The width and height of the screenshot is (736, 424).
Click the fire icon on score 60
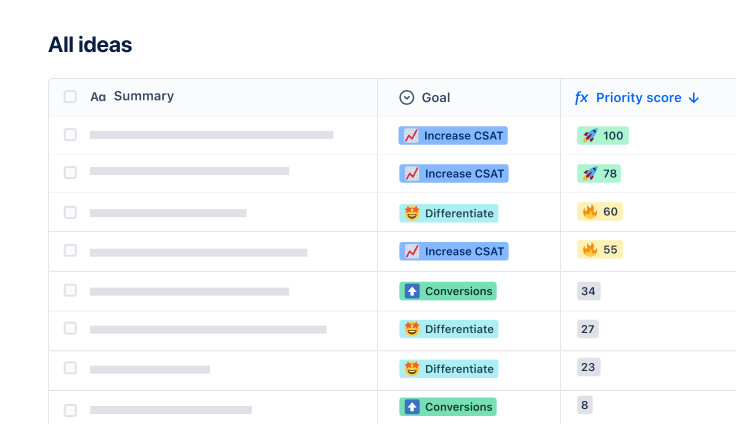[x=589, y=212]
